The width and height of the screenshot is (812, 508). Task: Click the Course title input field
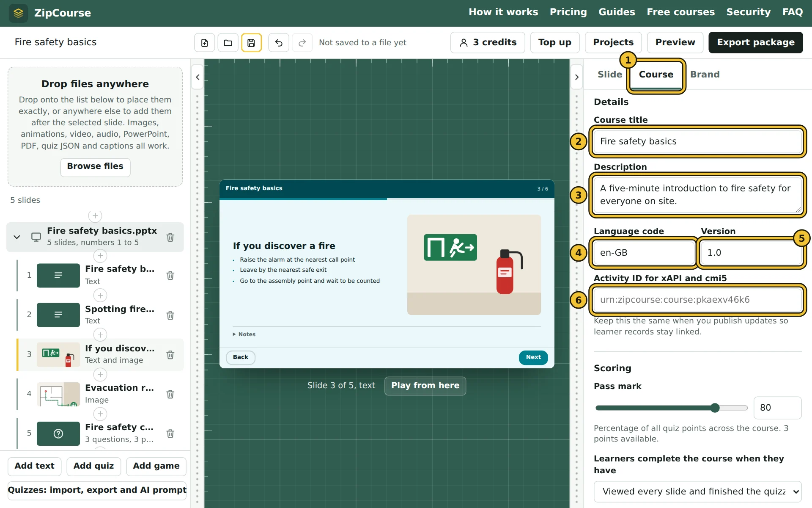tap(697, 142)
